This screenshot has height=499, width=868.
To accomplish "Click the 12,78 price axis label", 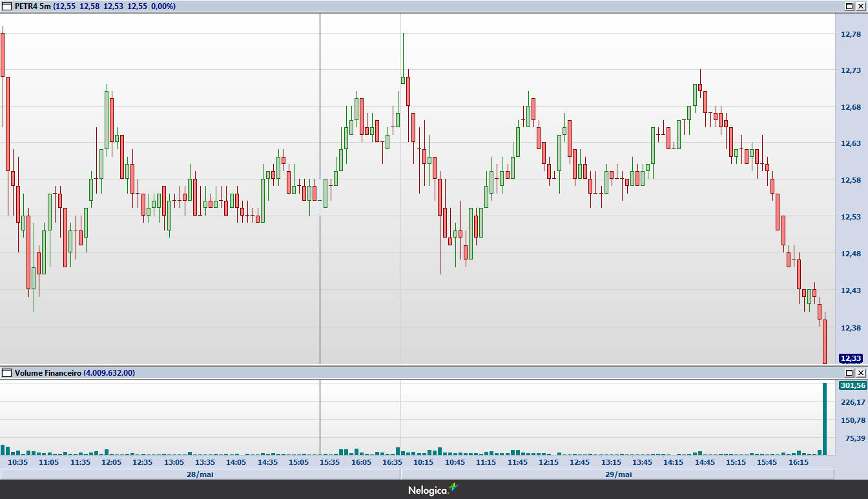I will (851, 34).
